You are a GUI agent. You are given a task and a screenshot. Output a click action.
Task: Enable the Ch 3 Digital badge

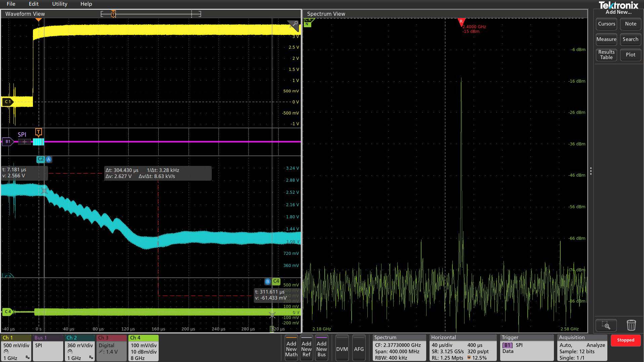(112, 348)
